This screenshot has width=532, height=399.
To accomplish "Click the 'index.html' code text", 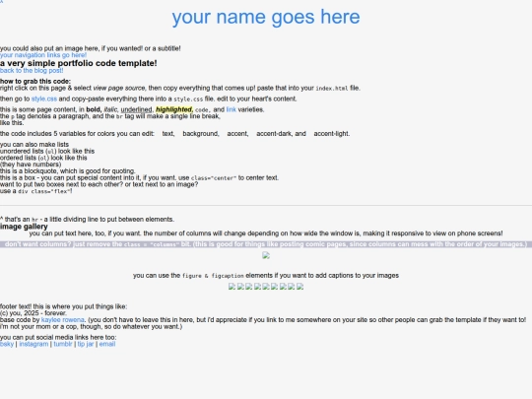I will coord(332,89).
